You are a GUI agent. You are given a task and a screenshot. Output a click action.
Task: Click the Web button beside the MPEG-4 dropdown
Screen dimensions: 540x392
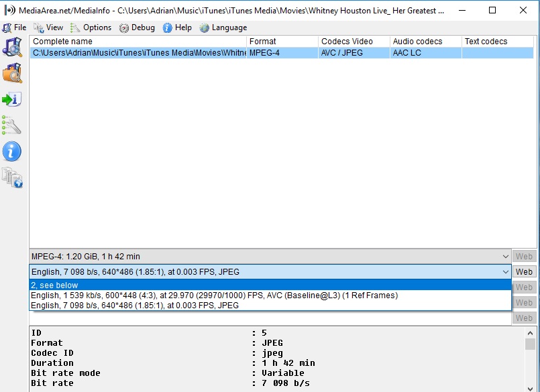coord(524,257)
